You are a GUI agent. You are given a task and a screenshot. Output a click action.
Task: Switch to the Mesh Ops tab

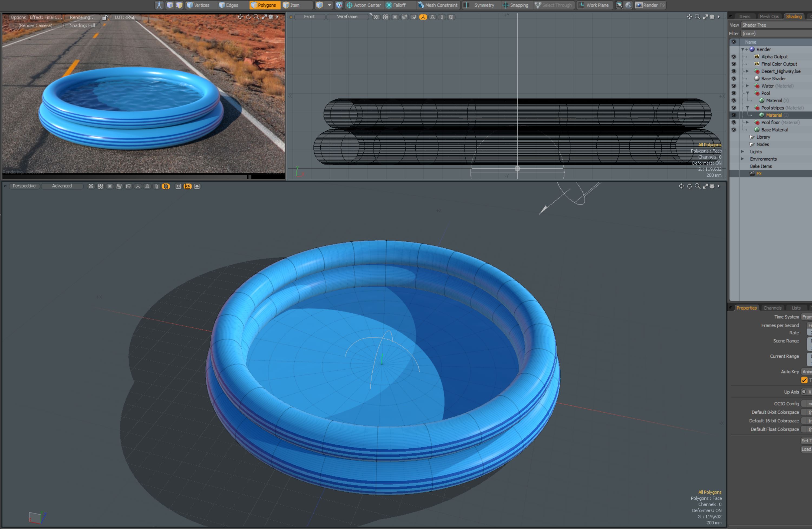769,17
